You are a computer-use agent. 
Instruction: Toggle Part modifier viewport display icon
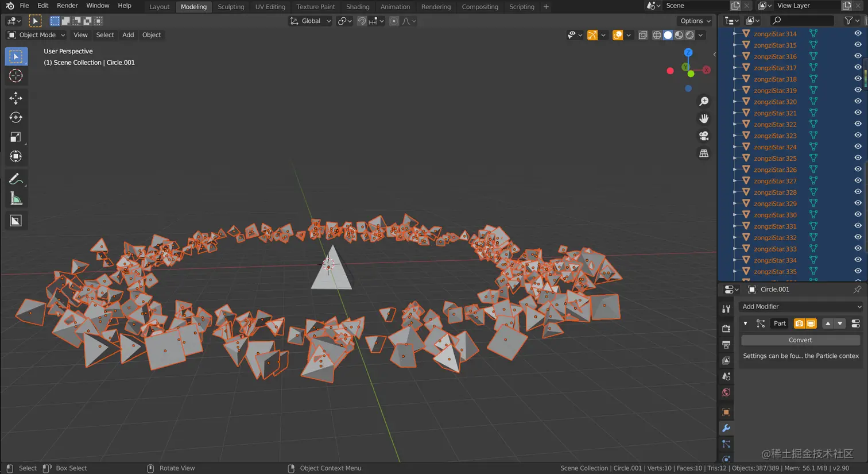click(811, 323)
